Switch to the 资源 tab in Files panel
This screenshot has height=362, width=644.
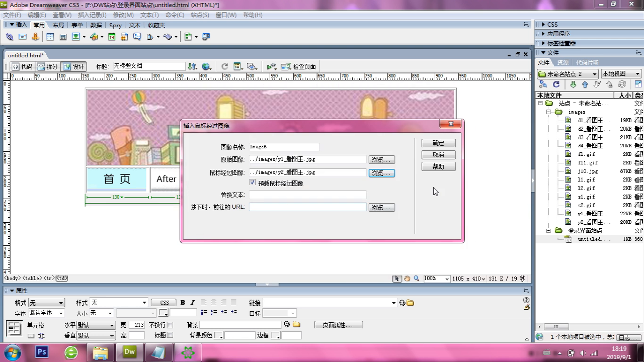pyautogui.click(x=562, y=62)
